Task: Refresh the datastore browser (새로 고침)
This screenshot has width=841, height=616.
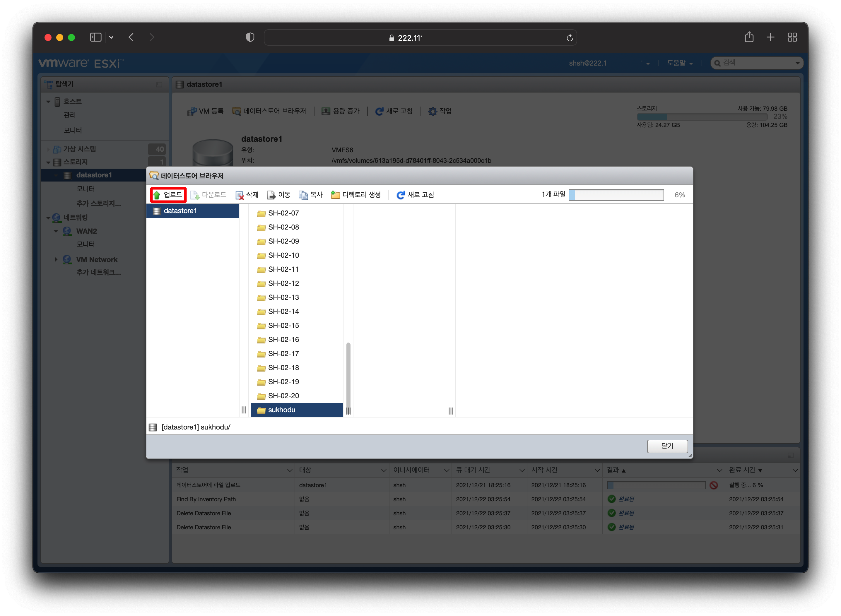Action: point(415,195)
